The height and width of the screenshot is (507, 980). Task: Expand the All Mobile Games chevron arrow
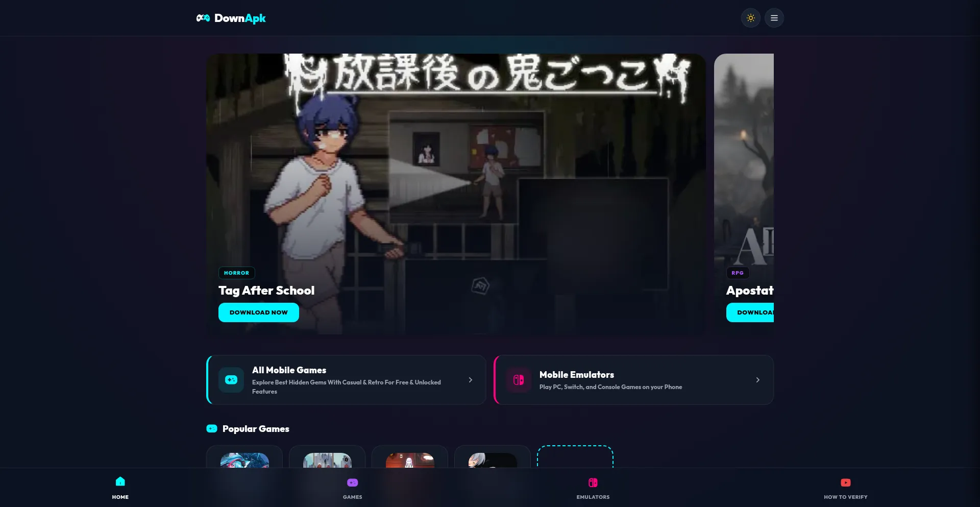[471, 380]
